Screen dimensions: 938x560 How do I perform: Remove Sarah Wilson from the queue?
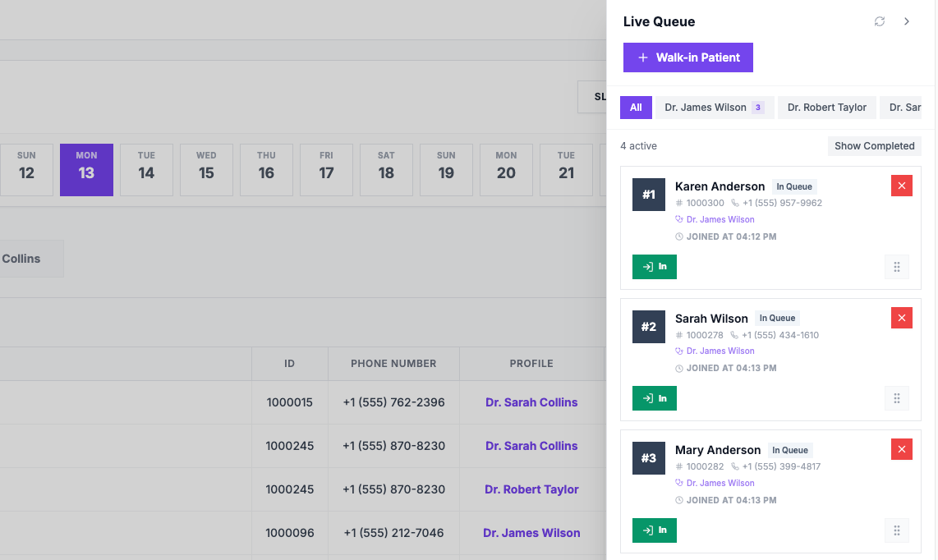tap(901, 318)
